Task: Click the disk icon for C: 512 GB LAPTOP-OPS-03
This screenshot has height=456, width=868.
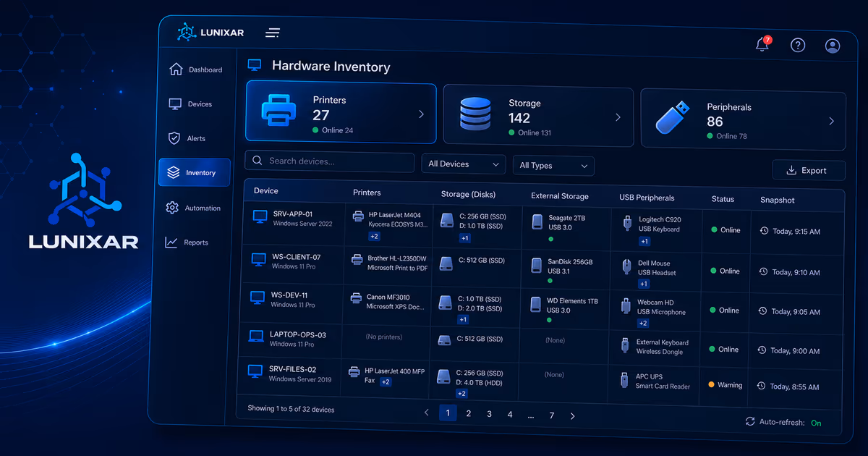Action: tap(445, 339)
